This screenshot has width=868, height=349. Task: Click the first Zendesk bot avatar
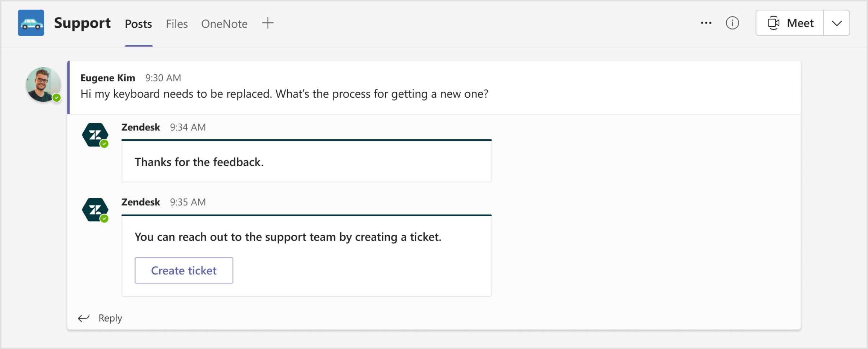pos(95,134)
